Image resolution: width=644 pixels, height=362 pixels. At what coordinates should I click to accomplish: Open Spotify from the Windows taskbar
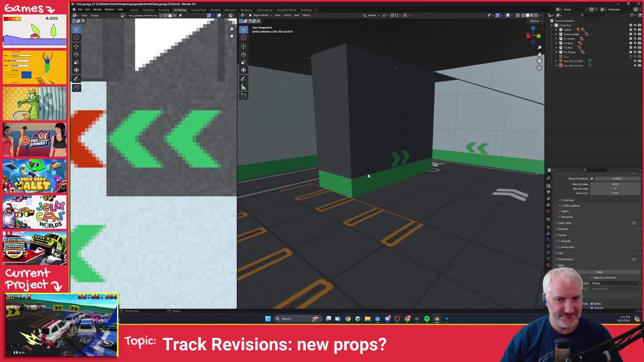point(427,319)
